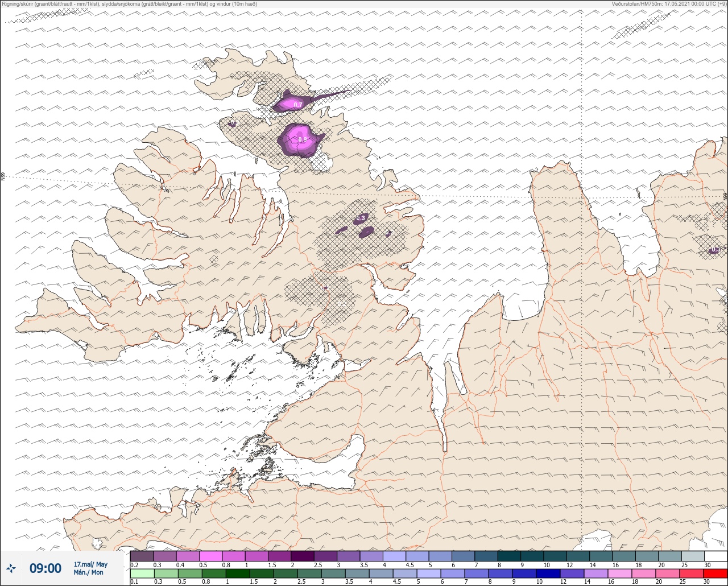This screenshot has width=728, height=586.
Task: Pick lower-row light pink swatch at 16
Action: 620,573
